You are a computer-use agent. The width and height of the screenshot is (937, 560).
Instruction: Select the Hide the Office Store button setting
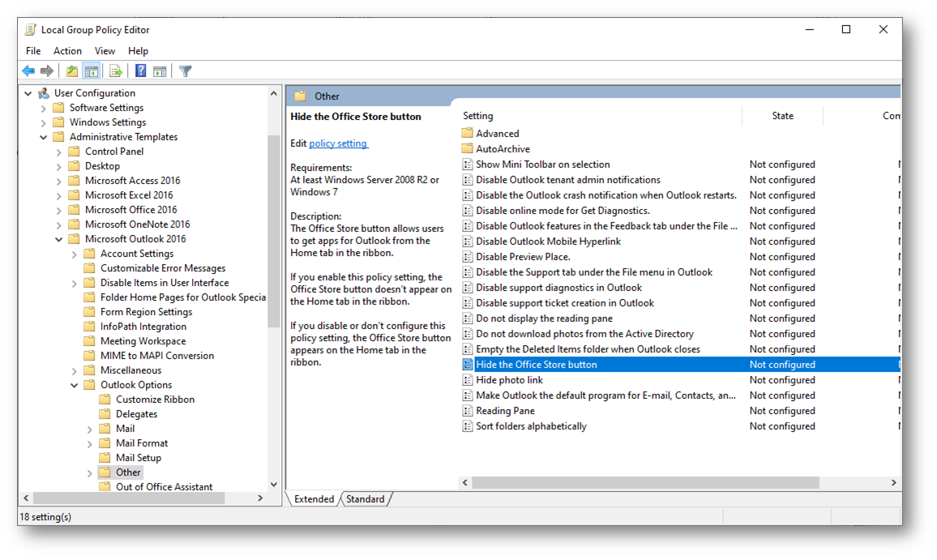pyautogui.click(x=680, y=365)
